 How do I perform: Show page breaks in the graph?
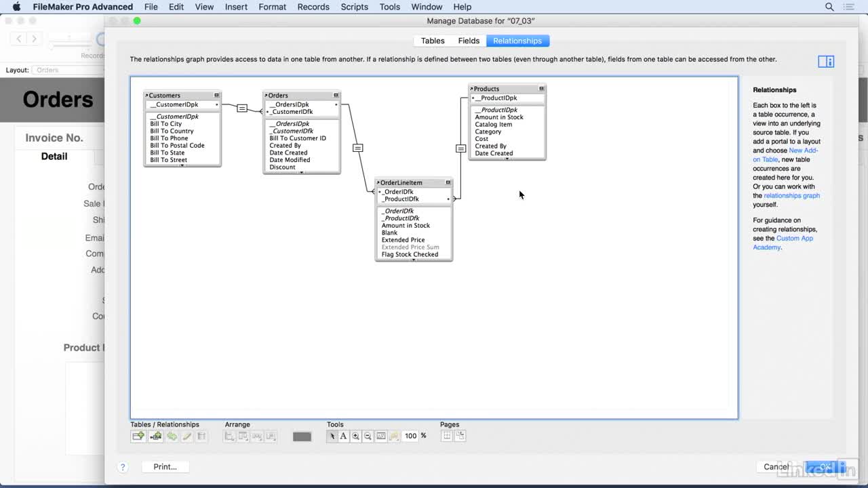click(447, 436)
